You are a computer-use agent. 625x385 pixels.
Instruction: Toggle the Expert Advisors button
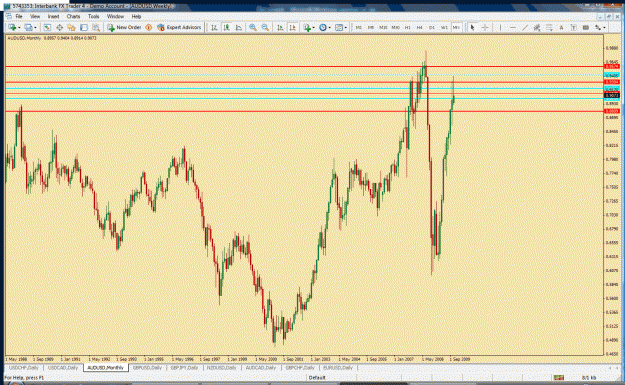pyautogui.click(x=179, y=28)
